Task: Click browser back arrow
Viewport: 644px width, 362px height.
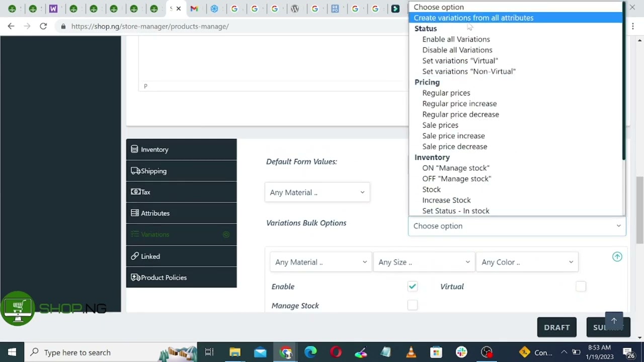Action: click(x=11, y=26)
